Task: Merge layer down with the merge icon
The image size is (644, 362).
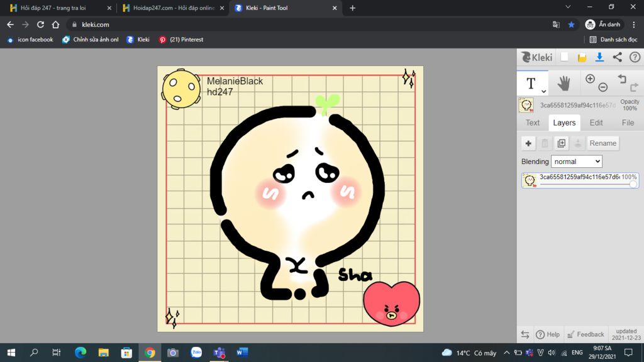Action: 577,143
